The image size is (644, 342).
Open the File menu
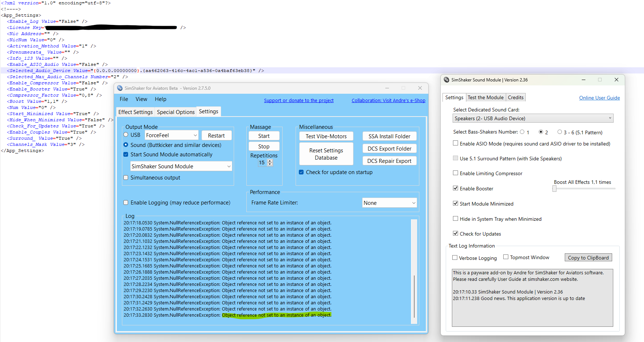pyautogui.click(x=124, y=99)
